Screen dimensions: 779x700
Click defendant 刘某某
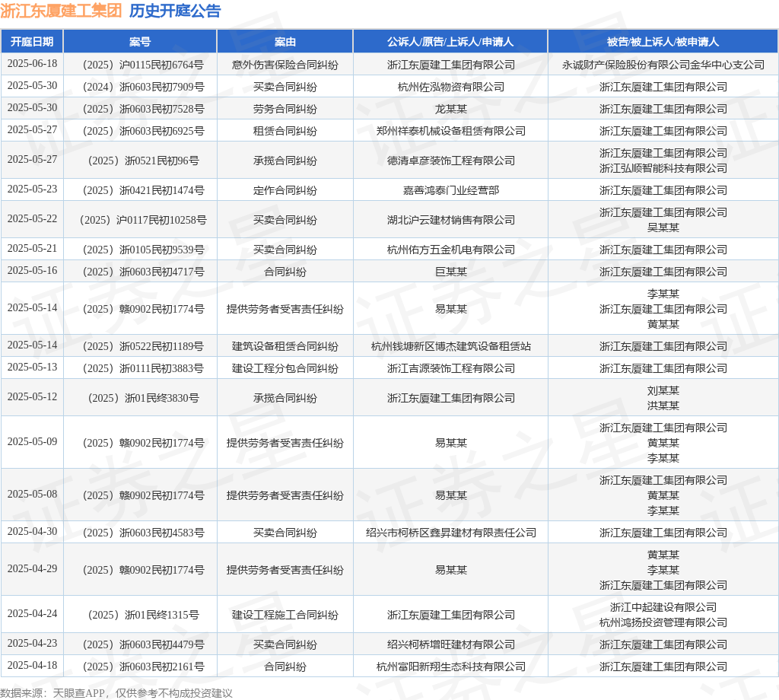pyautogui.click(x=663, y=390)
